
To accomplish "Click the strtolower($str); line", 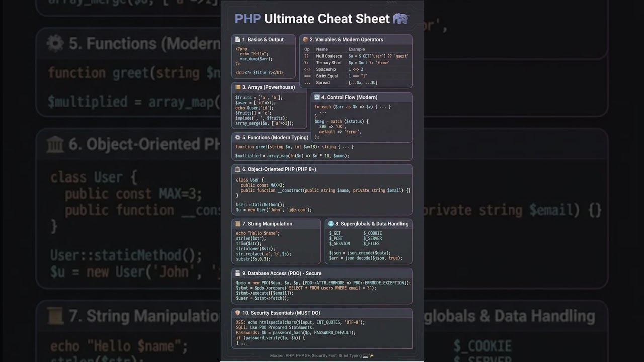I will pyautogui.click(x=256, y=249).
